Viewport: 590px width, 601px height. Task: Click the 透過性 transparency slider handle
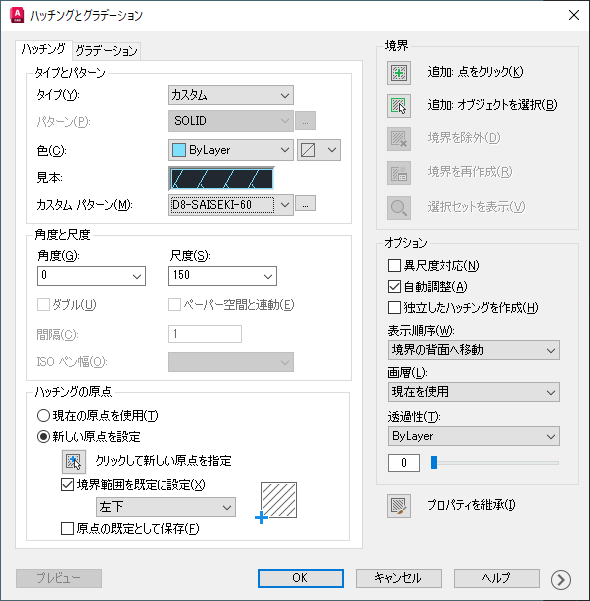[434, 462]
